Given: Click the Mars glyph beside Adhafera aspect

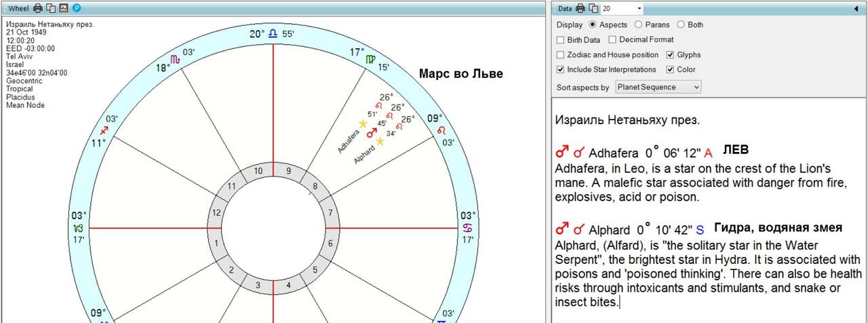Looking at the screenshot, I should pyautogui.click(x=562, y=153).
